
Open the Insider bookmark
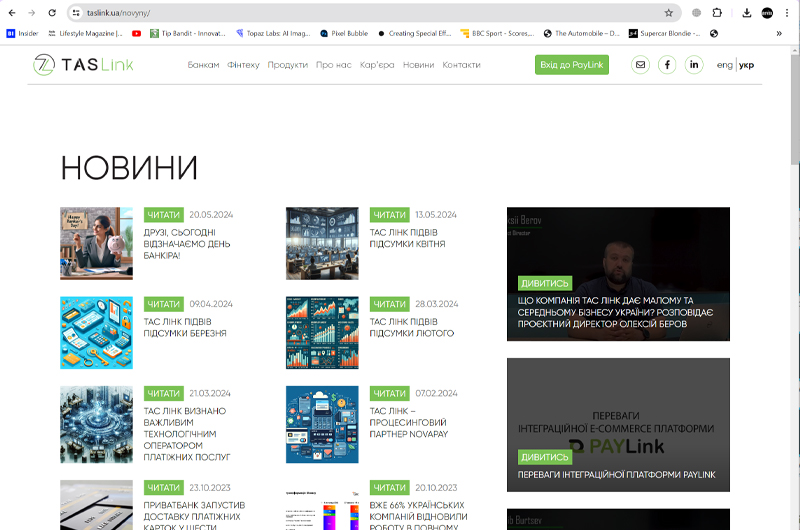pyautogui.click(x=22, y=33)
